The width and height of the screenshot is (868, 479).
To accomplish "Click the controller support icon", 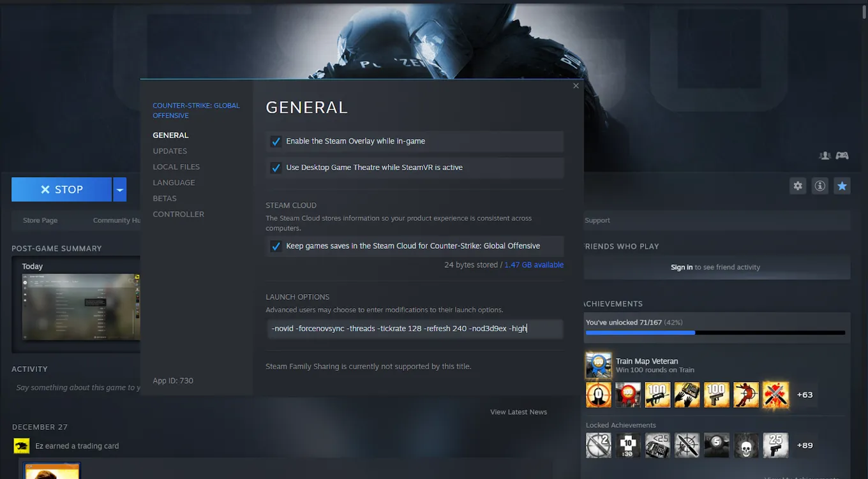I will pyautogui.click(x=842, y=156).
